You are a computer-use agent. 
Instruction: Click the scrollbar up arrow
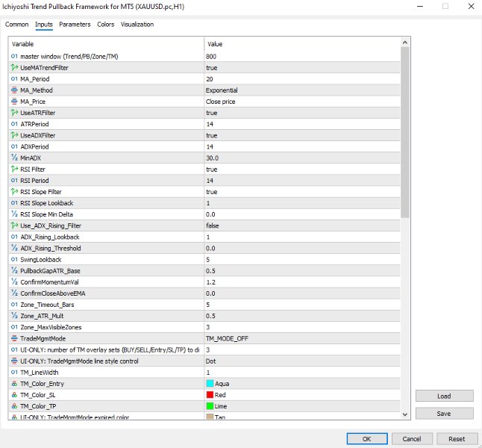(x=405, y=43)
